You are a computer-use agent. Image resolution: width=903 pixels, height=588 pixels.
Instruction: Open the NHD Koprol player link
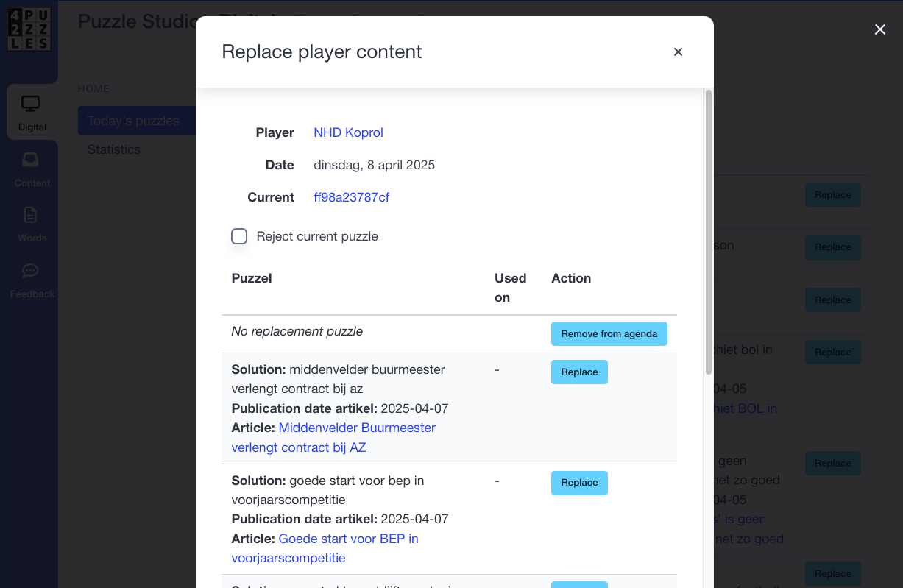(x=348, y=132)
